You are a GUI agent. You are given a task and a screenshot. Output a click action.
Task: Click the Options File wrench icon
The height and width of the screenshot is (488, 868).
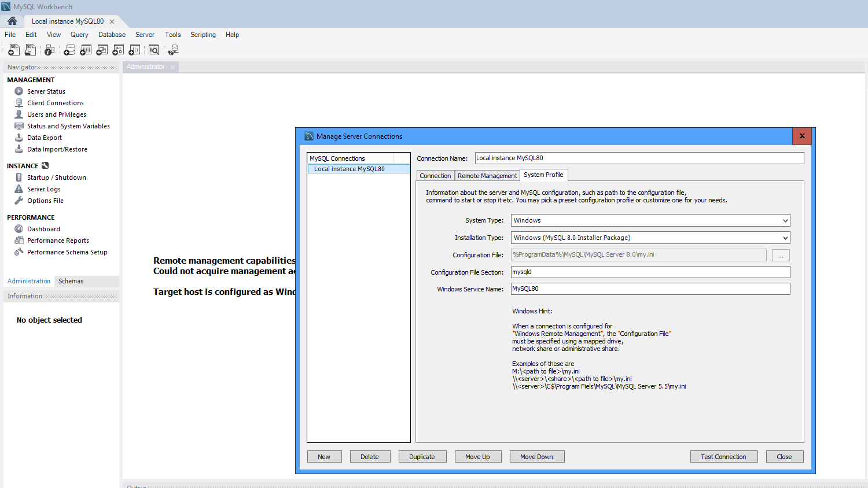click(19, 201)
